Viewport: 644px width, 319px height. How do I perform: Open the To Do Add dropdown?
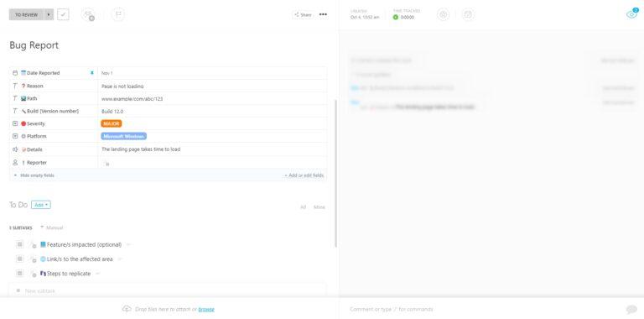[41, 205]
